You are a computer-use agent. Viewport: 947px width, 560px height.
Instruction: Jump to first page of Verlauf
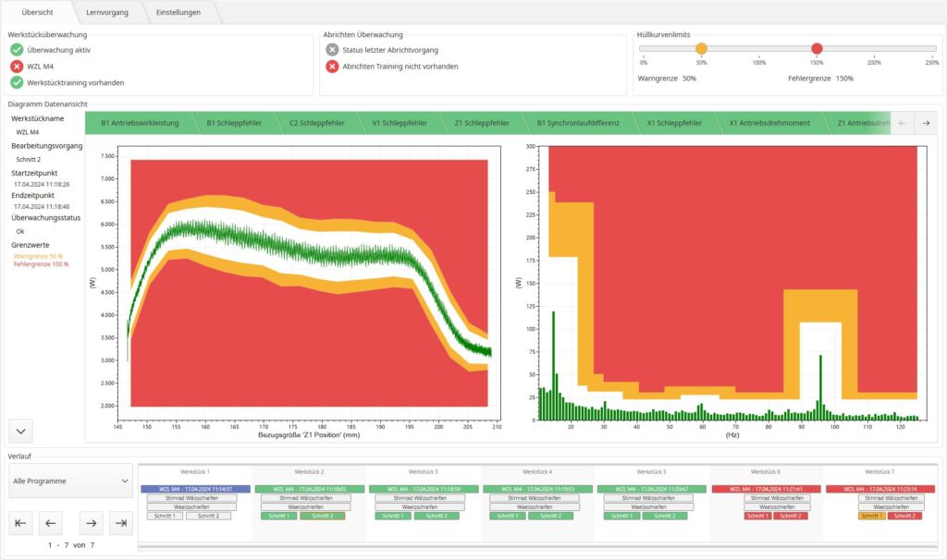coord(21,524)
